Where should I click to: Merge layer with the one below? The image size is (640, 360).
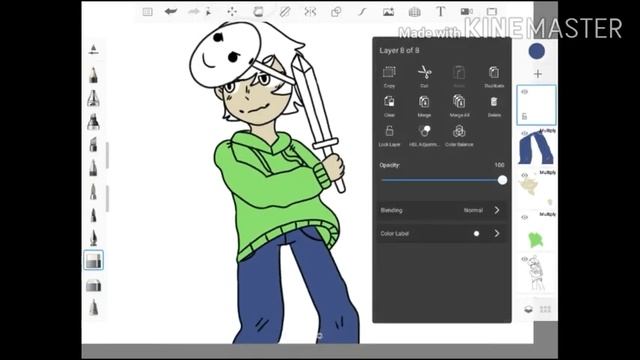pos(424,106)
